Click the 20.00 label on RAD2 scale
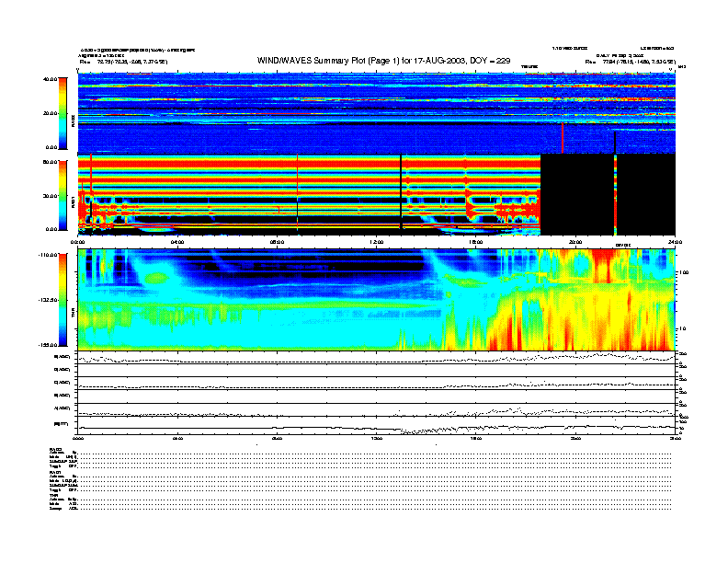This screenshot has width=728, height=563. click(50, 113)
